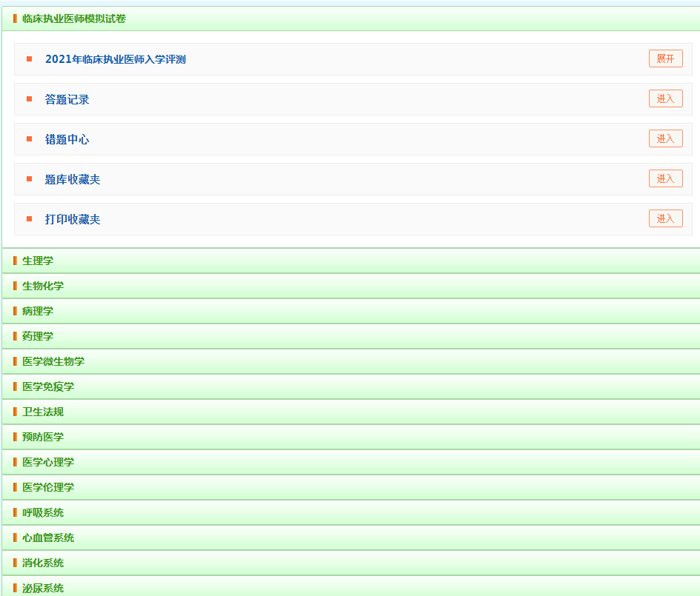The width and height of the screenshot is (700, 596).
Task: Expand the 生理学 section
Action: (38, 261)
